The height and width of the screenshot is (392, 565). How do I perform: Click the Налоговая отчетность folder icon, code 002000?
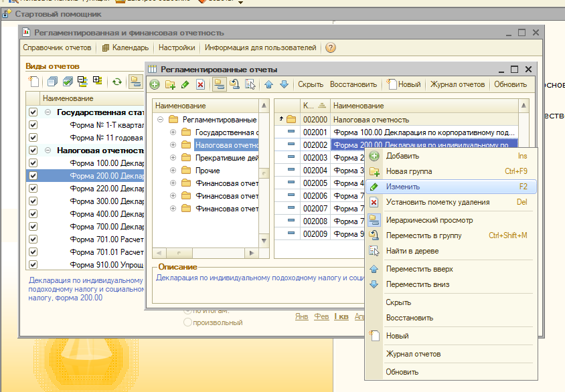tap(291, 119)
